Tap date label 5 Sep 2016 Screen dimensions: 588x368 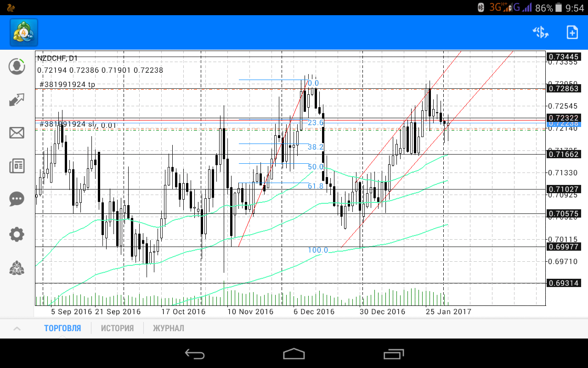(x=71, y=311)
